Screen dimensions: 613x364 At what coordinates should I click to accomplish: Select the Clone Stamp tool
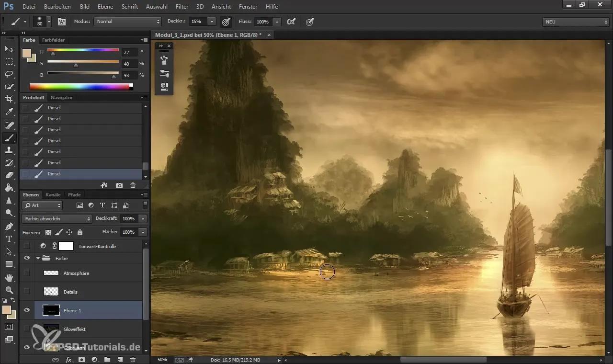[x=9, y=150]
